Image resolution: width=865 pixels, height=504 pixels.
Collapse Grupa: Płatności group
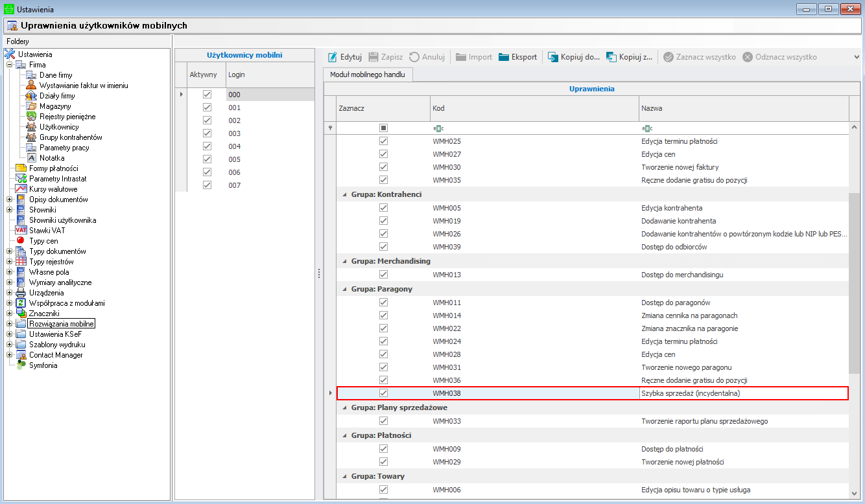coord(344,435)
